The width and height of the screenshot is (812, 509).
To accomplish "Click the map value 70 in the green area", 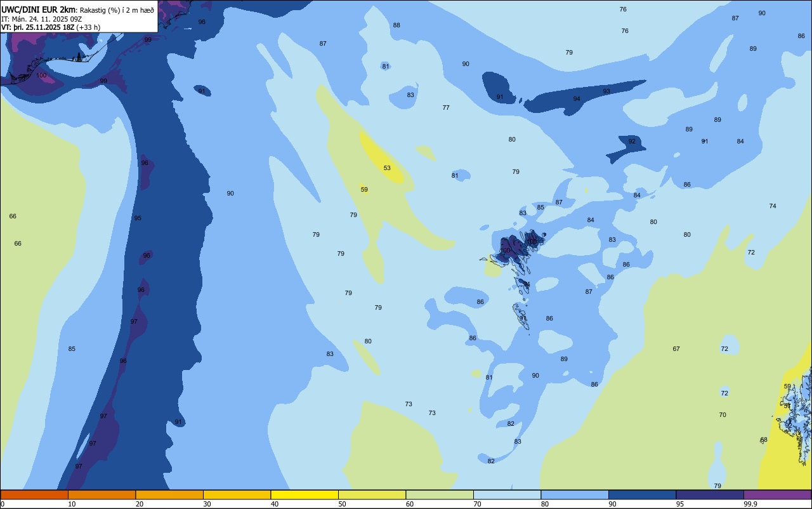I will point(723,415).
